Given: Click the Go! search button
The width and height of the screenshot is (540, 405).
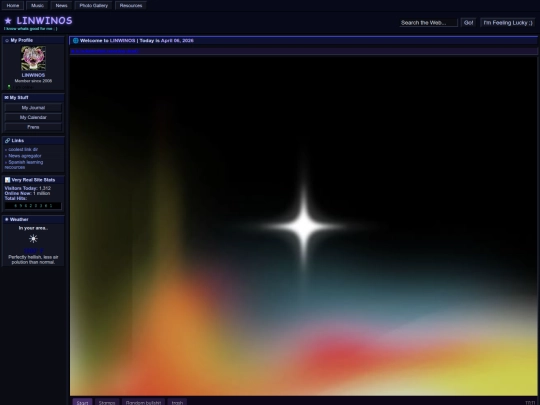Looking at the screenshot, I should click(x=468, y=23).
